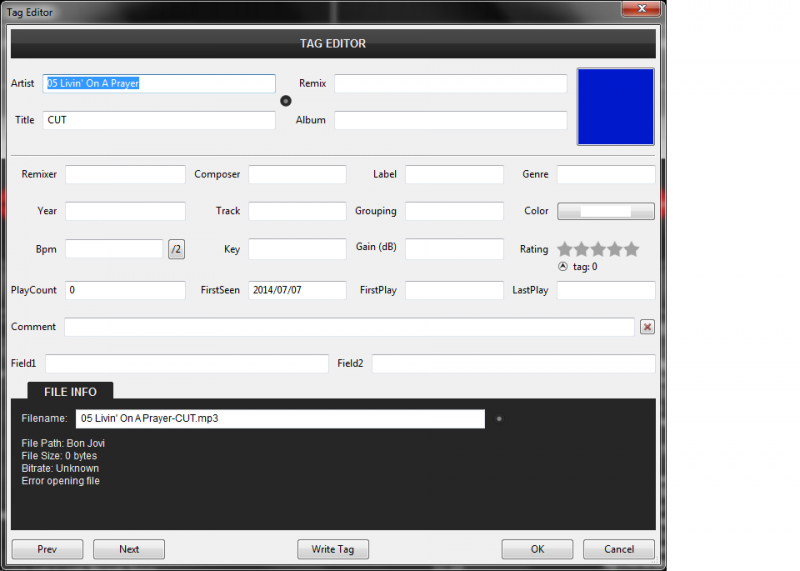The width and height of the screenshot is (800, 571).
Task: Set rating to three stars
Action: click(598, 249)
